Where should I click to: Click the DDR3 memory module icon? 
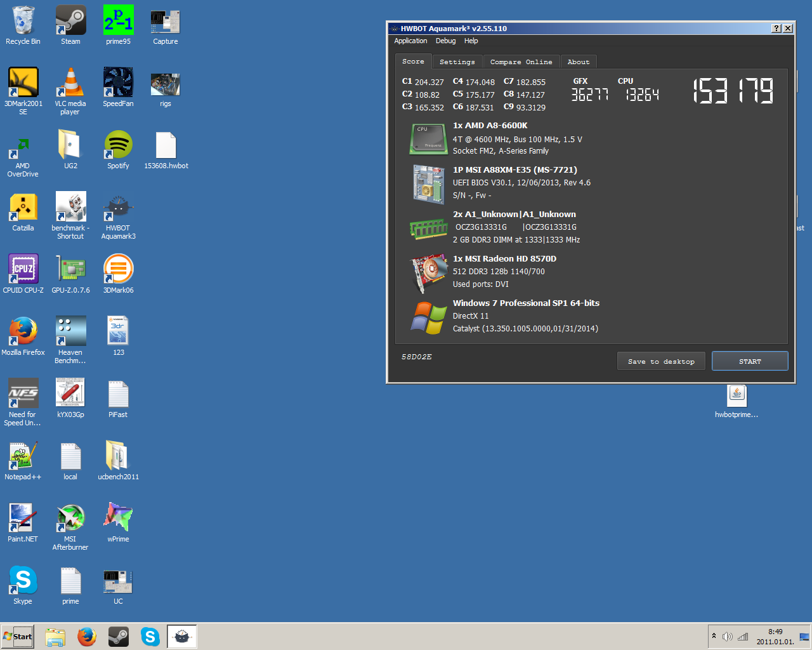(x=428, y=228)
